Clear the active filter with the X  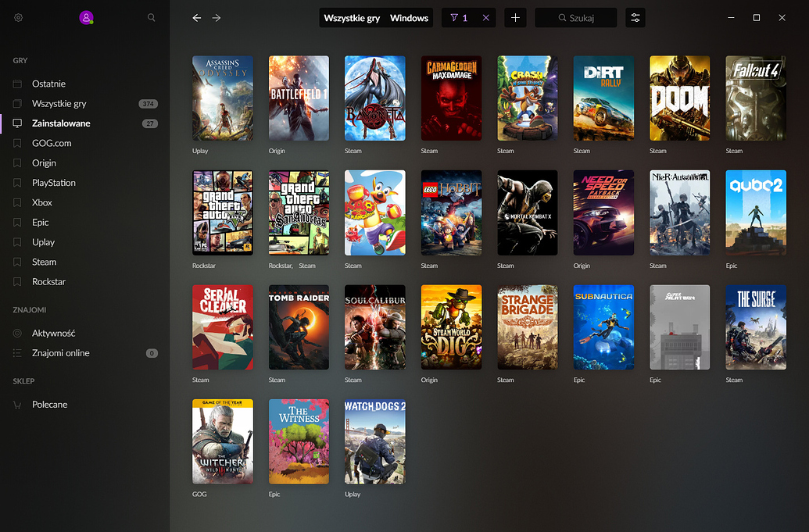click(485, 18)
